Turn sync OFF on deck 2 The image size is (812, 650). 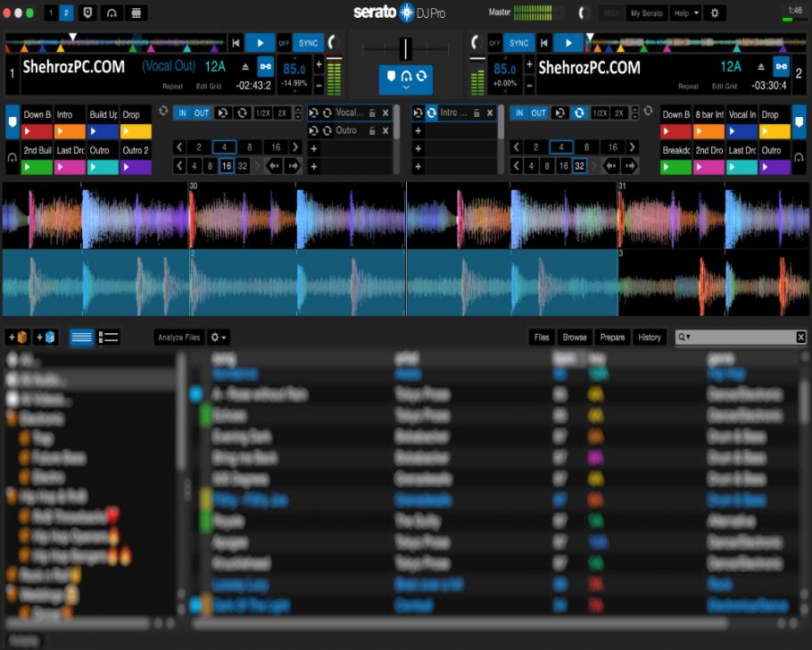click(494, 43)
